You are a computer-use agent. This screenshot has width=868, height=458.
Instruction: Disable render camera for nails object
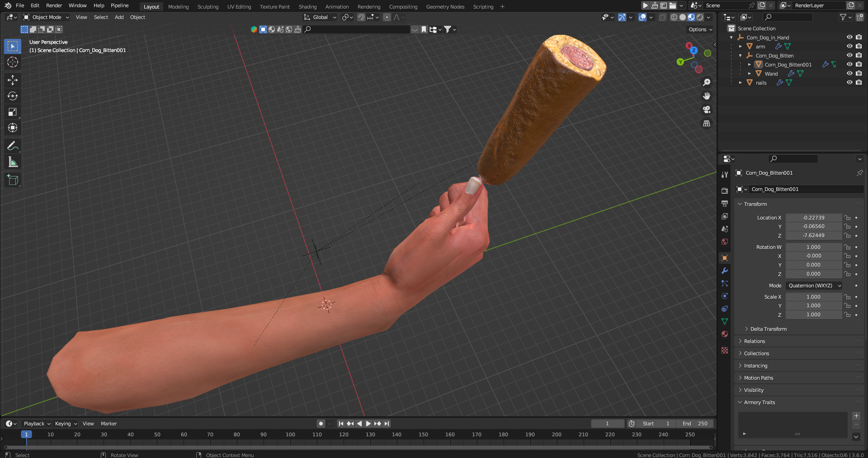tap(859, 82)
